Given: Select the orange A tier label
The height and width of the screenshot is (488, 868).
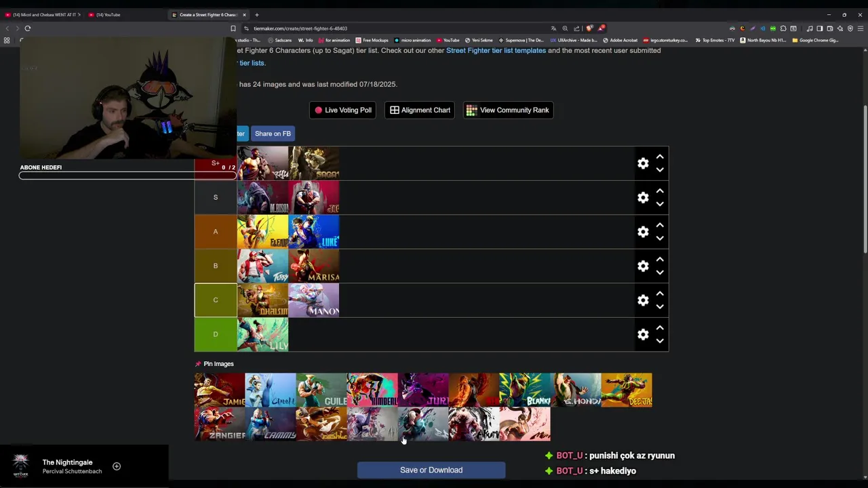Looking at the screenshot, I should [x=216, y=232].
